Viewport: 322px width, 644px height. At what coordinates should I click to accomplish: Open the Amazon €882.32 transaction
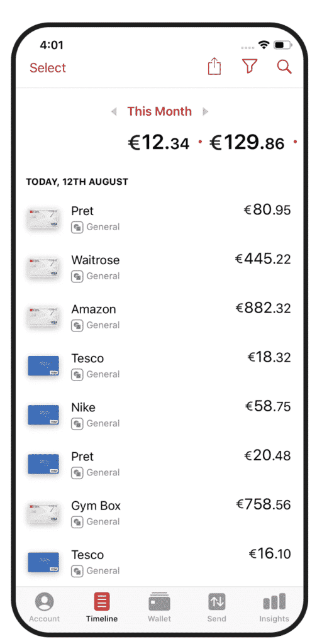point(159,317)
